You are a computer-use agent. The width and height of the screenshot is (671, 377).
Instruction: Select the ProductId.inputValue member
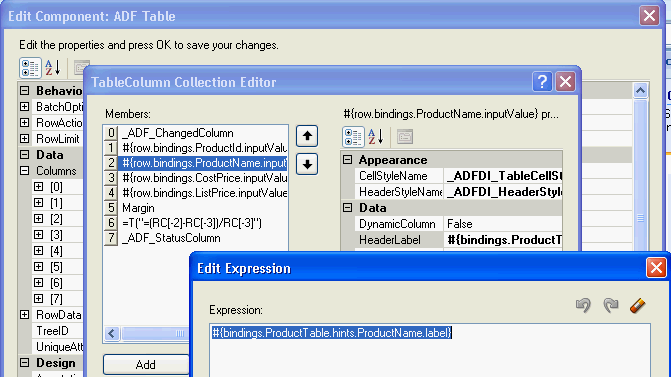click(196, 148)
